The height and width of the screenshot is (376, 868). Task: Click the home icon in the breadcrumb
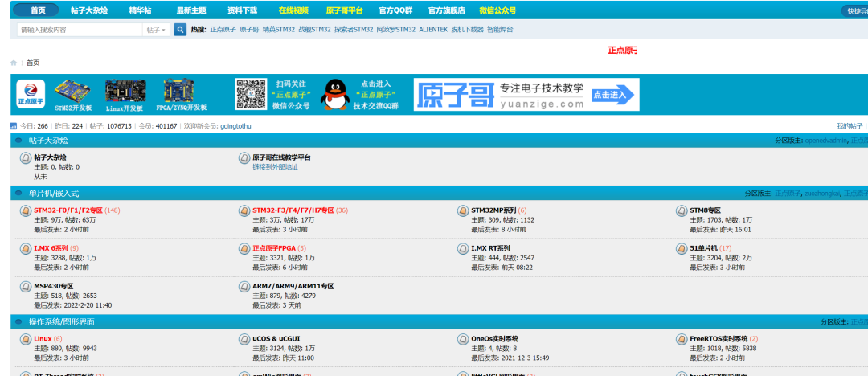point(14,63)
